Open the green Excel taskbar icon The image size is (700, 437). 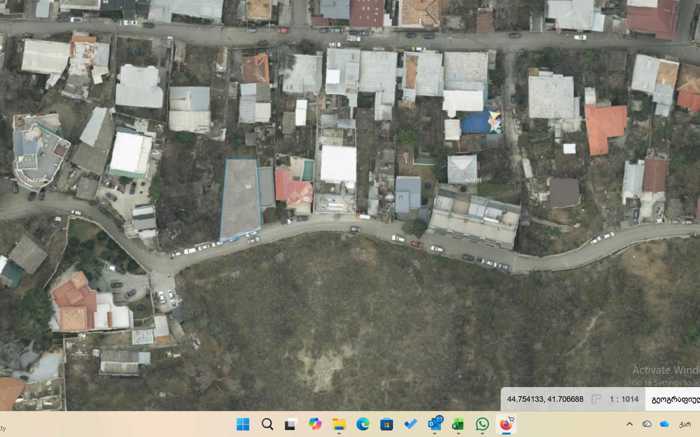click(459, 424)
